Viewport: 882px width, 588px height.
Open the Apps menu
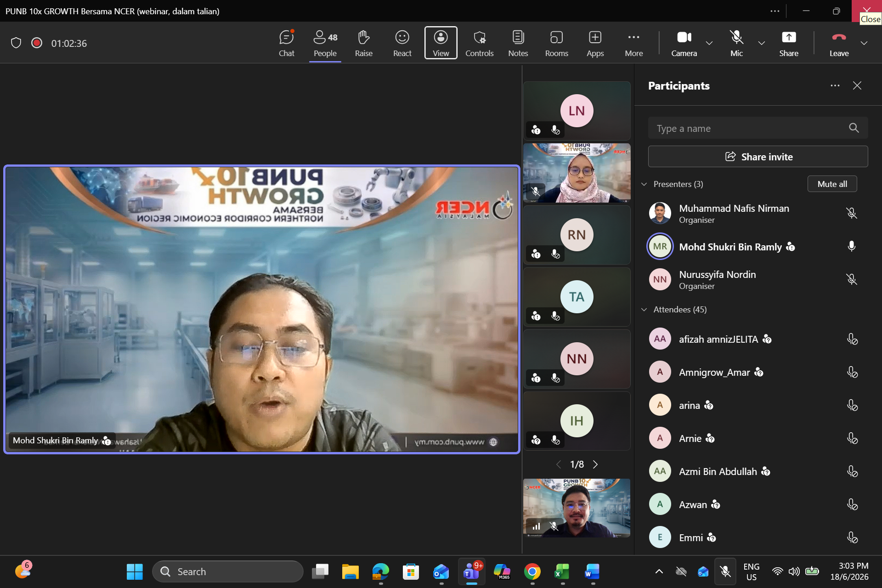point(595,43)
